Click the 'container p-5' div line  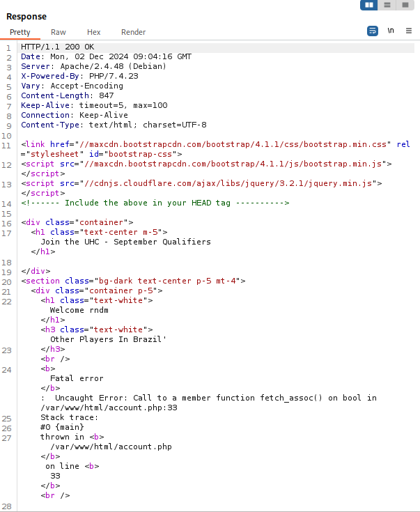click(97, 290)
